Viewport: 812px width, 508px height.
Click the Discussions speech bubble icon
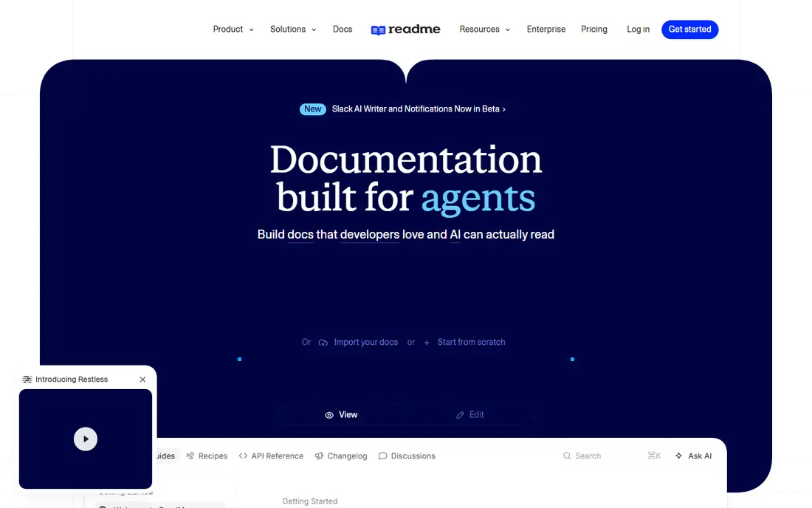pyautogui.click(x=382, y=456)
